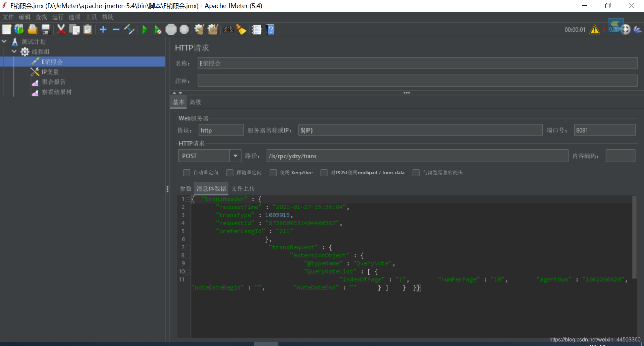Collapse the 线程组 tree node
Viewport: 644px width, 346px height.
pos(14,52)
